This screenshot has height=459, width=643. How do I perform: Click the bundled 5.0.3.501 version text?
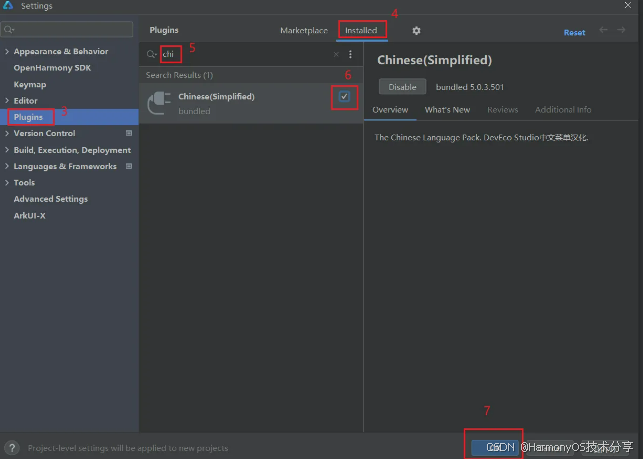(470, 87)
